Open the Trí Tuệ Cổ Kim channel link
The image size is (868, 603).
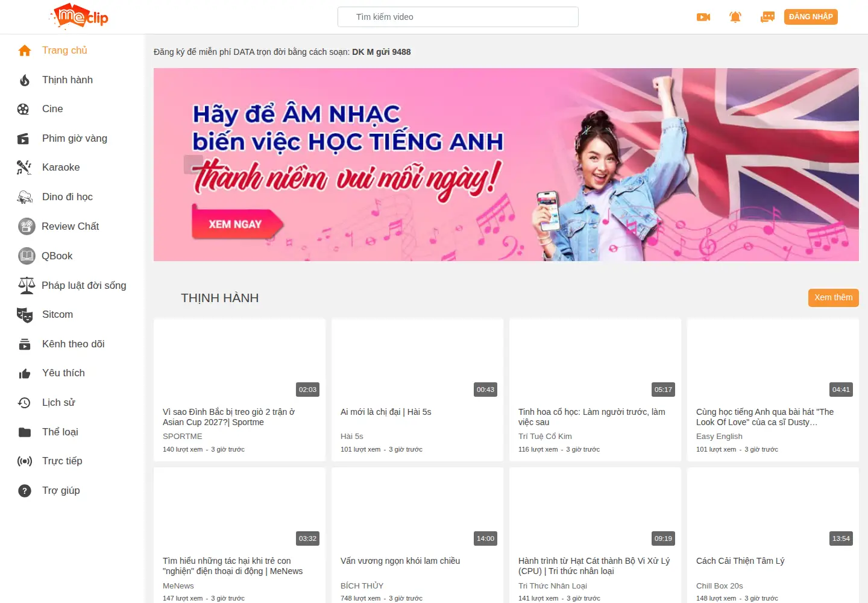point(545,437)
